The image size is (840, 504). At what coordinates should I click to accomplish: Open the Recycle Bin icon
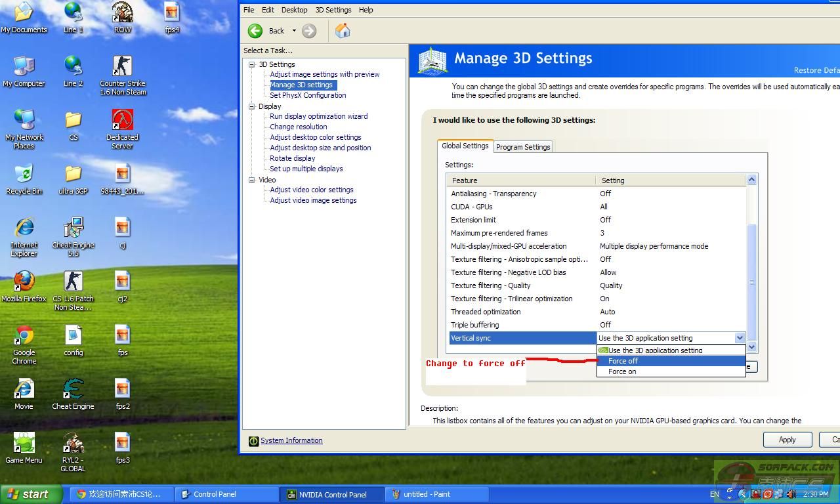[x=24, y=174]
